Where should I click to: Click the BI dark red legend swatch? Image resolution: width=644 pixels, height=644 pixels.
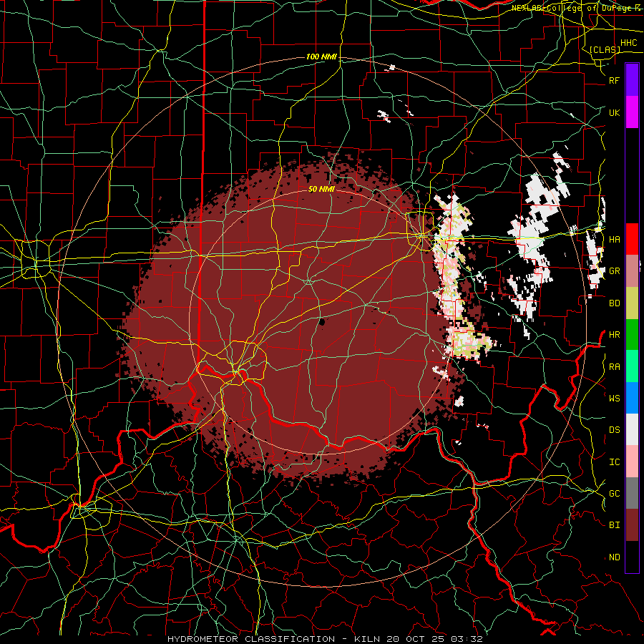(632, 525)
